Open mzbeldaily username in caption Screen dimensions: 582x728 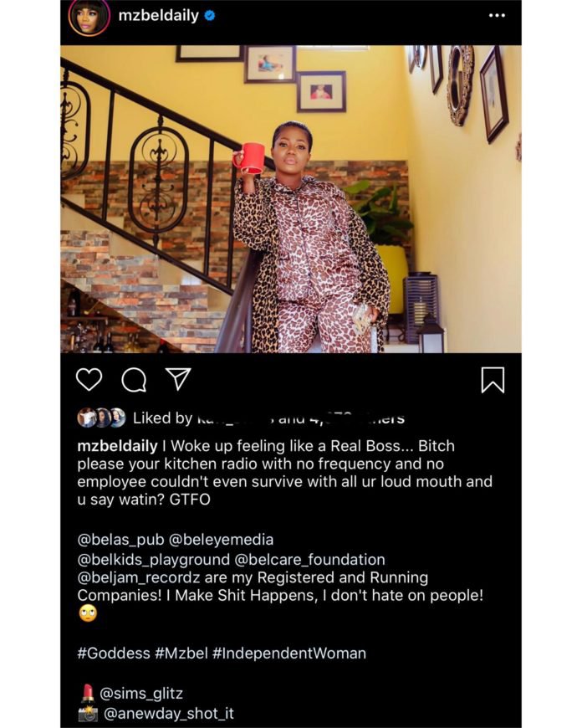(x=117, y=446)
